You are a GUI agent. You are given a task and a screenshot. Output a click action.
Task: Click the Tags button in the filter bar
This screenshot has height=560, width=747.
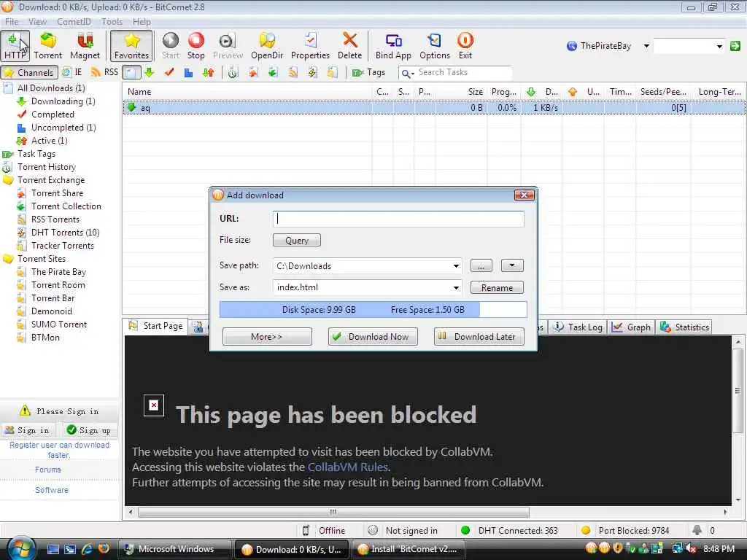(x=368, y=72)
